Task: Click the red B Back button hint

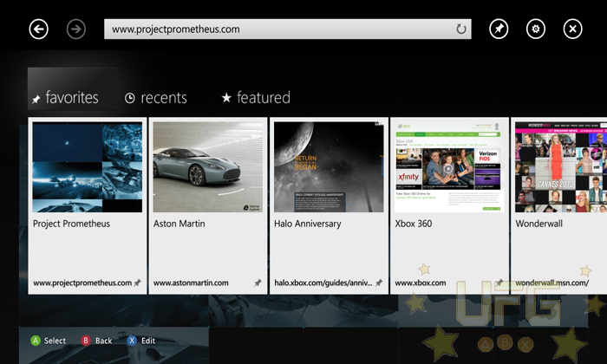Action: (96, 341)
